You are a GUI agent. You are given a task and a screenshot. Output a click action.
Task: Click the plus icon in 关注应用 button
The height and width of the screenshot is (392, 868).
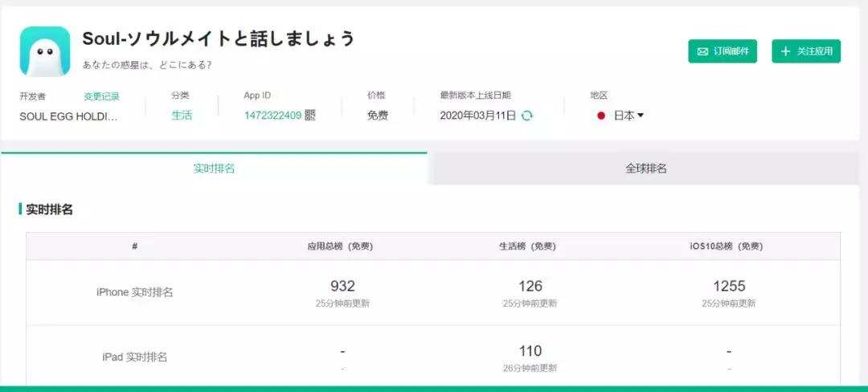click(785, 51)
